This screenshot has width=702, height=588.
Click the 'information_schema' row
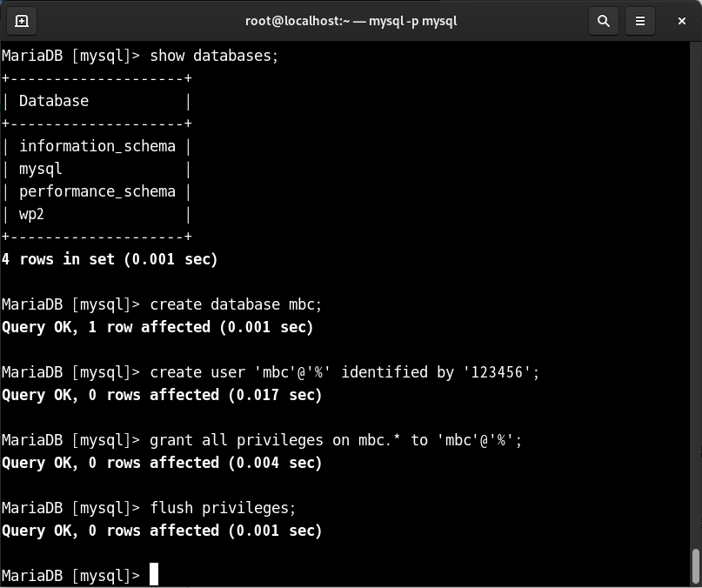point(97,146)
